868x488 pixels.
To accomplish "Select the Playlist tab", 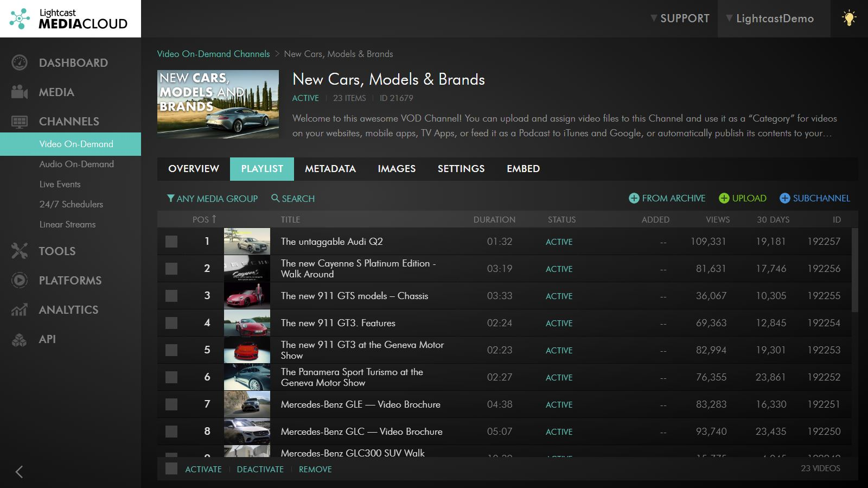I will [262, 169].
